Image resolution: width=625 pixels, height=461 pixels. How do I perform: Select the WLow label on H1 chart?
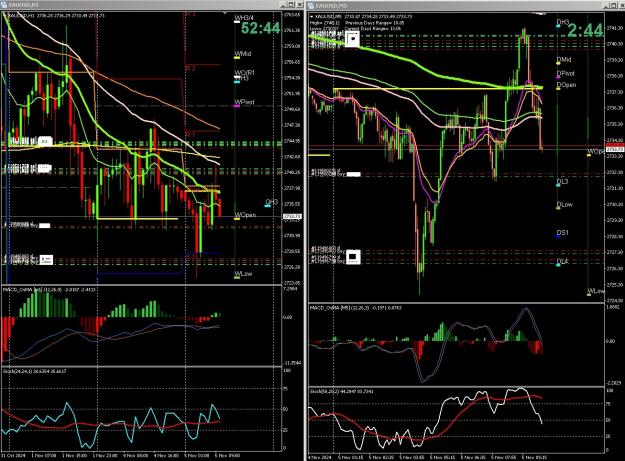tap(243, 274)
